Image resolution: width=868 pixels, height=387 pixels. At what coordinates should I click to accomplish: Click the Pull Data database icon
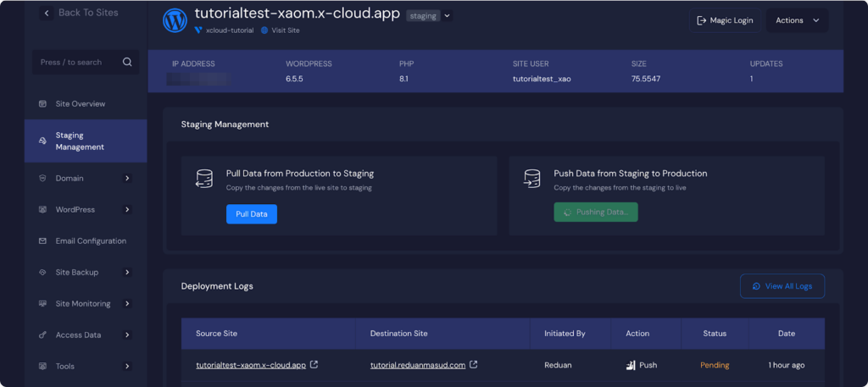click(x=204, y=179)
